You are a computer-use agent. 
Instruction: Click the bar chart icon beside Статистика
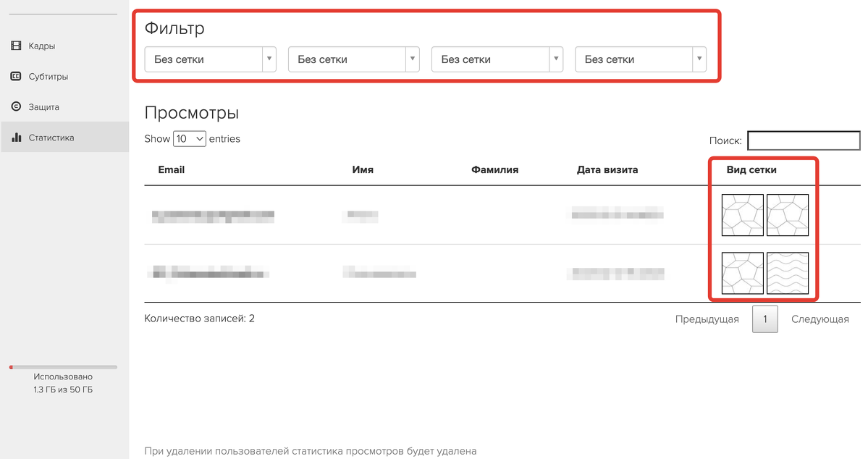pyautogui.click(x=16, y=137)
